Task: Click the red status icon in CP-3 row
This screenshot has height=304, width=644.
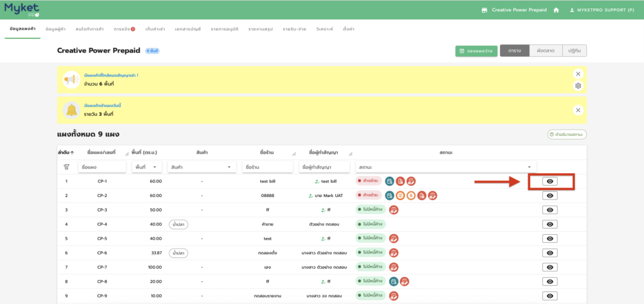Action: pyautogui.click(x=394, y=210)
